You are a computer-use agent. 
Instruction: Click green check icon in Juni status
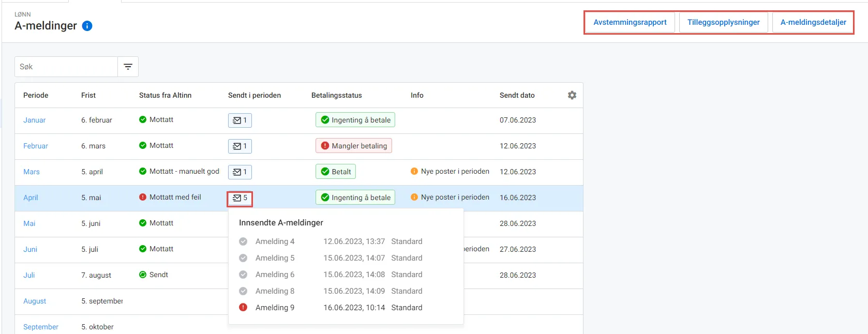tap(143, 249)
